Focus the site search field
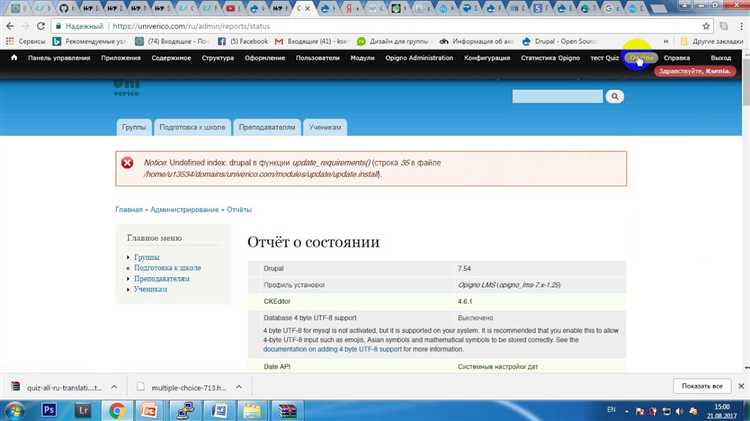 click(557, 97)
